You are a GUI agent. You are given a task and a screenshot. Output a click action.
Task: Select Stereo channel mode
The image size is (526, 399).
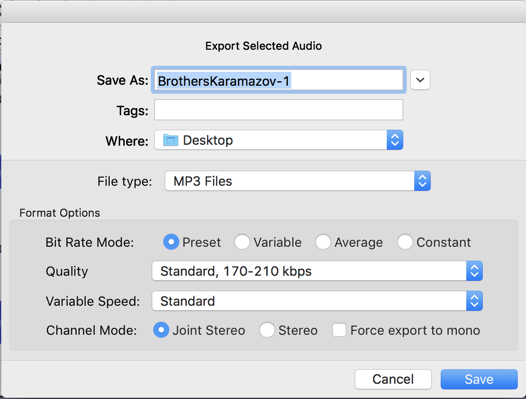(267, 330)
